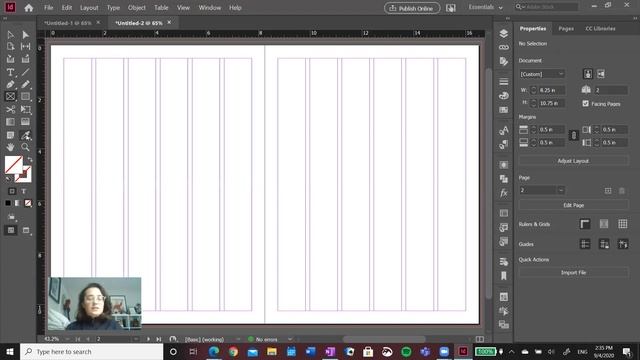Open the preflight No errors menu

click(290, 339)
